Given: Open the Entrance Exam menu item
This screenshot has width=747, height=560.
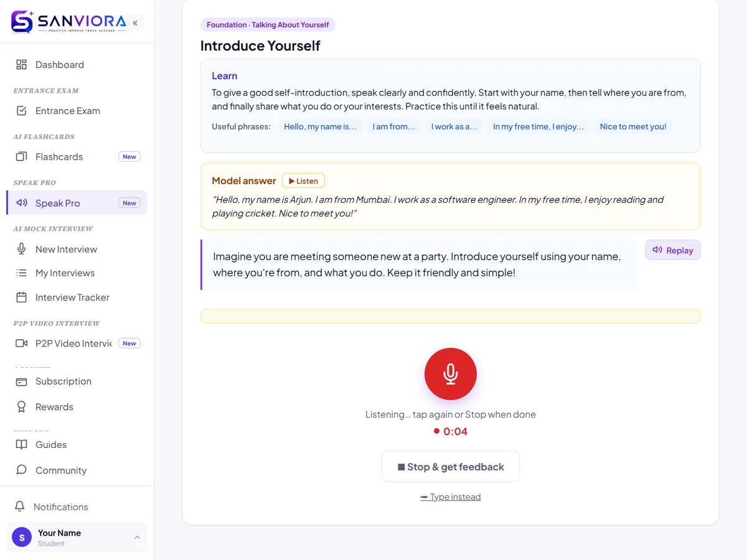Looking at the screenshot, I should (77, 111).
